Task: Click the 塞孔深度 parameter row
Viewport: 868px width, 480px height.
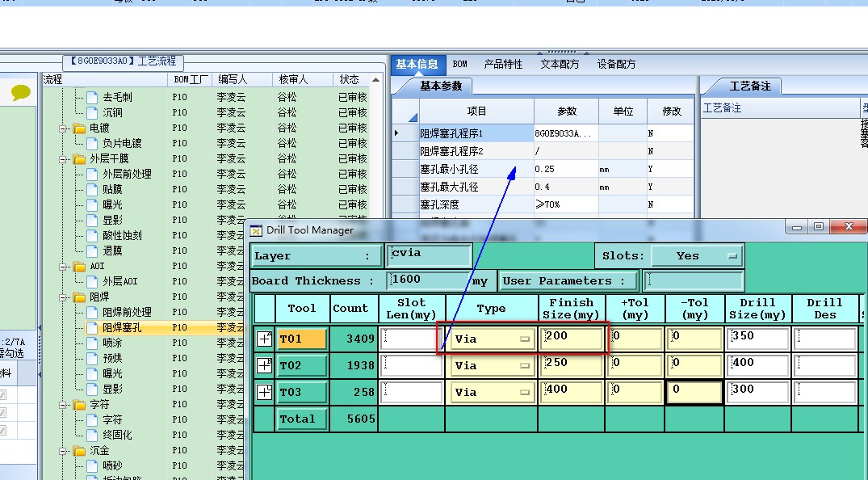Action: click(545, 204)
